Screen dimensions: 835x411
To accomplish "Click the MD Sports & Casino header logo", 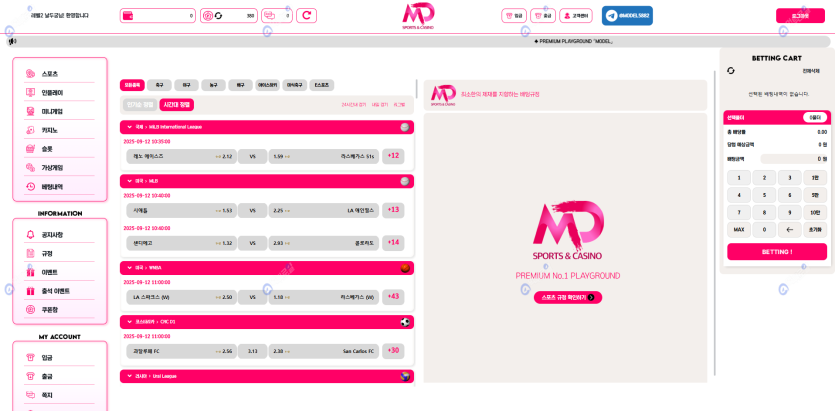I will point(418,16).
